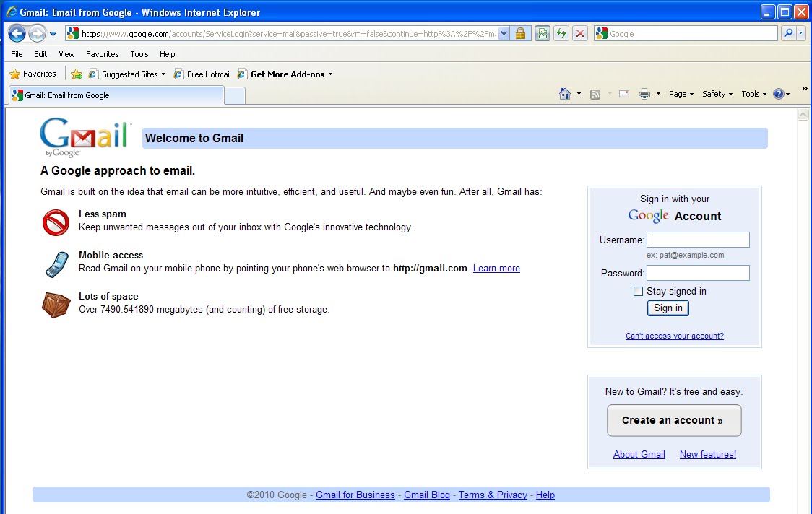Focus the Google search box
Image resolution: width=812 pixels, height=514 pixels.
click(x=692, y=34)
